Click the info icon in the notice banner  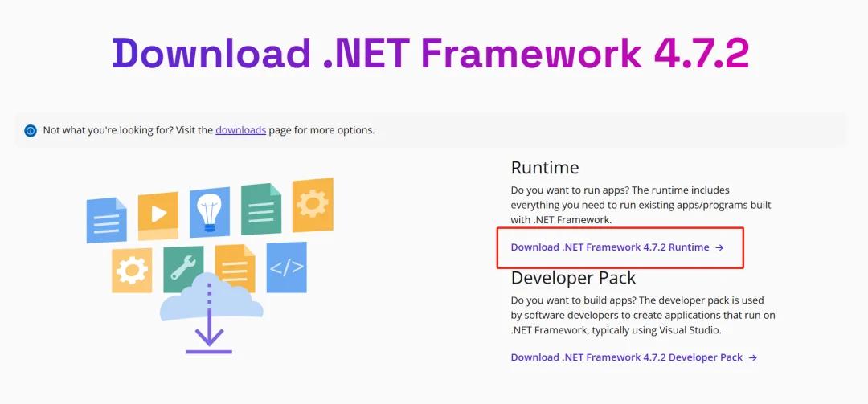coord(31,130)
